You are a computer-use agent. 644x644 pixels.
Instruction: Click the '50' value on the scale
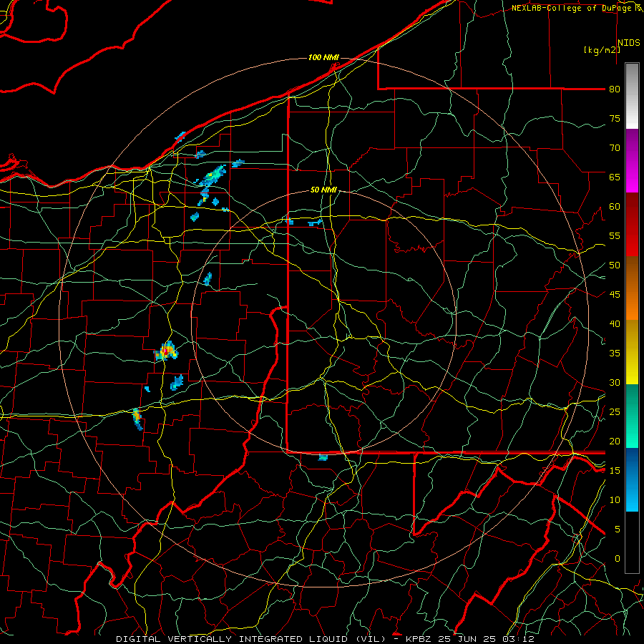click(615, 265)
